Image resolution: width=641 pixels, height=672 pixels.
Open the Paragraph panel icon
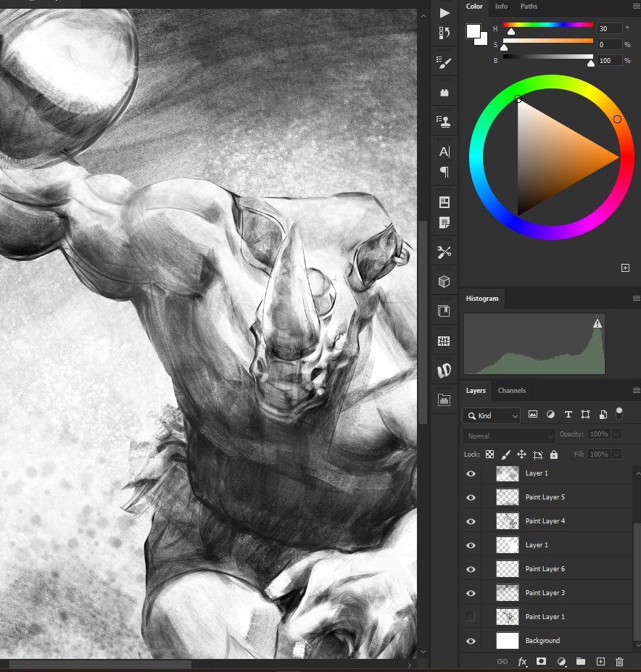coord(444,172)
